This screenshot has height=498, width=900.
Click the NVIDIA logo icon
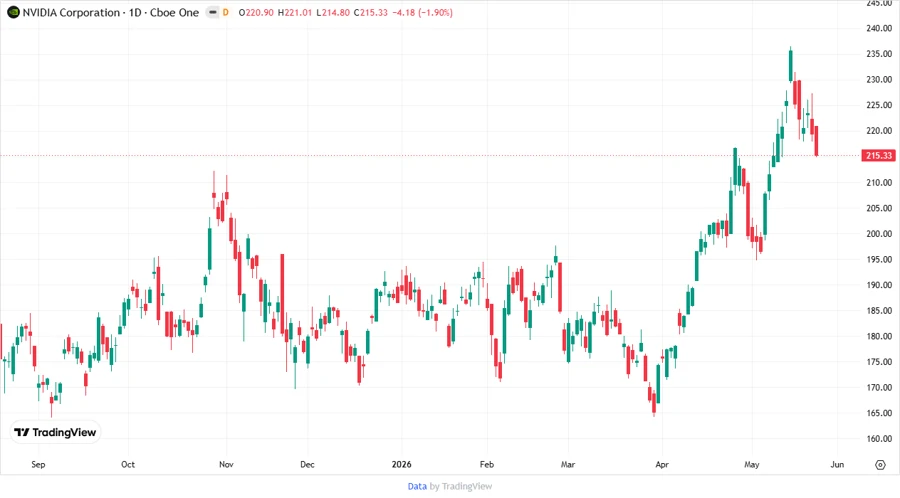(13, 12)
